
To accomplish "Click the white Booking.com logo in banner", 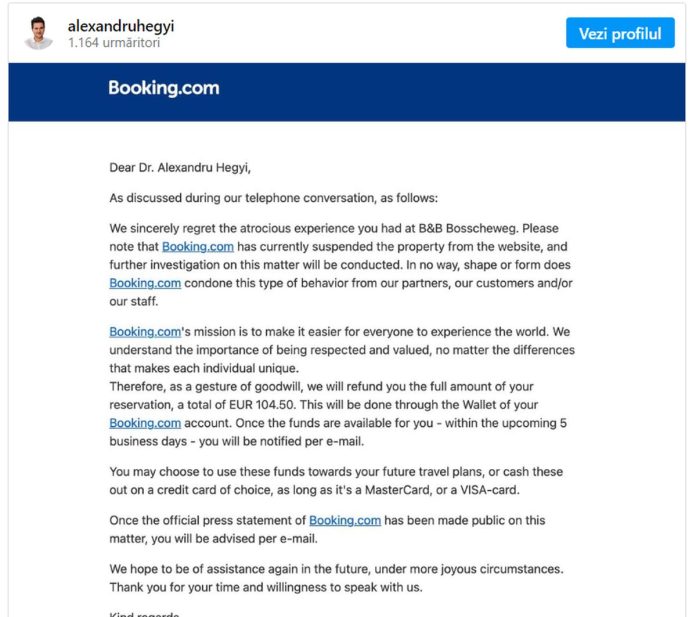I will (164, 88).
